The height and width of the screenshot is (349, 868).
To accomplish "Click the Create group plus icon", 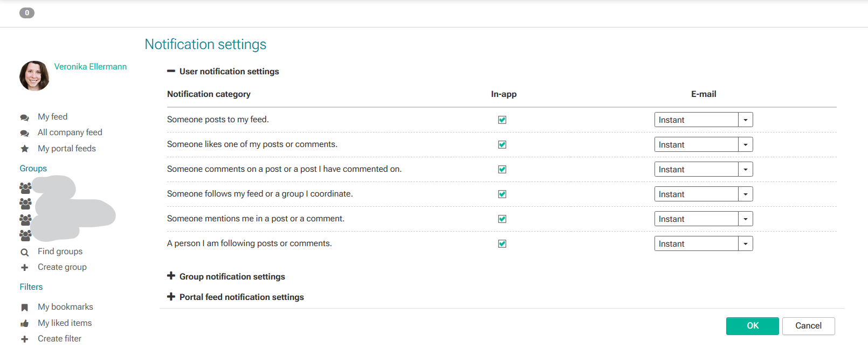I will click(x=24, y=268).
